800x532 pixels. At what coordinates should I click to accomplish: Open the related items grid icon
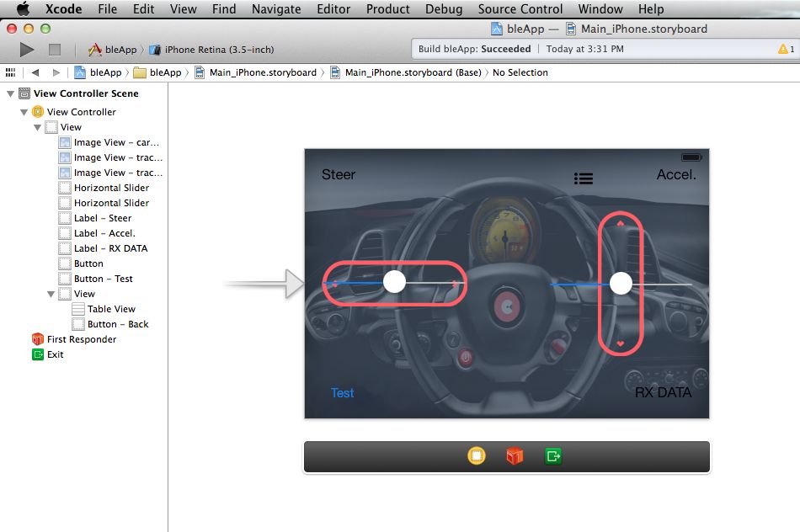pos(10,72)
